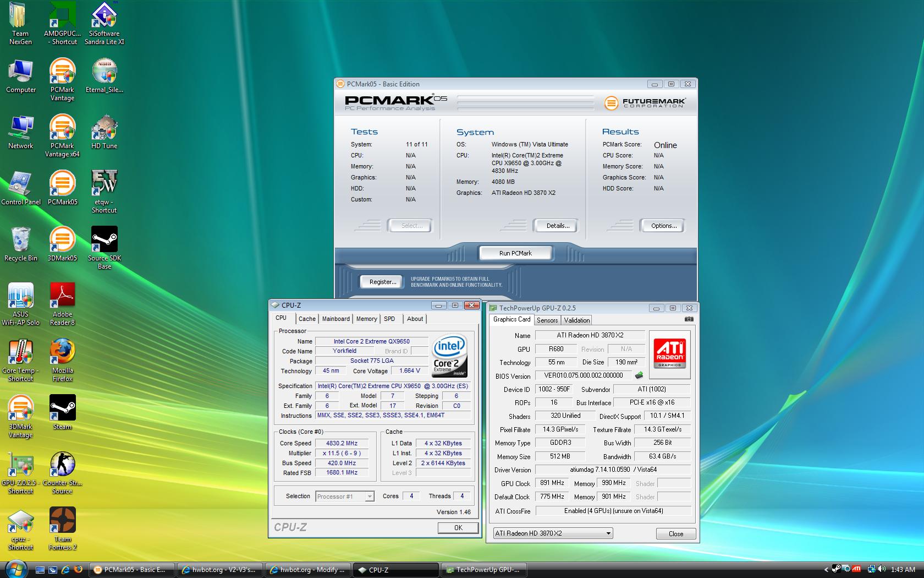Launch 3DMark05 desktop icon

point(62,245)
